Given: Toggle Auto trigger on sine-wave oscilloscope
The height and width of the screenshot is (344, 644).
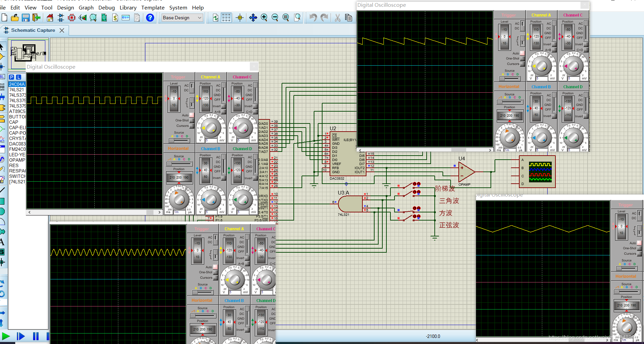Looking at the screenshot, I should 215,267.
